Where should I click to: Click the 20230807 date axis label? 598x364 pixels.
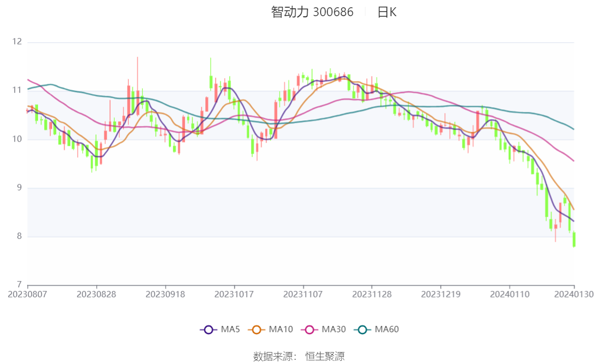pyautogui.click(x=28, y=295)
